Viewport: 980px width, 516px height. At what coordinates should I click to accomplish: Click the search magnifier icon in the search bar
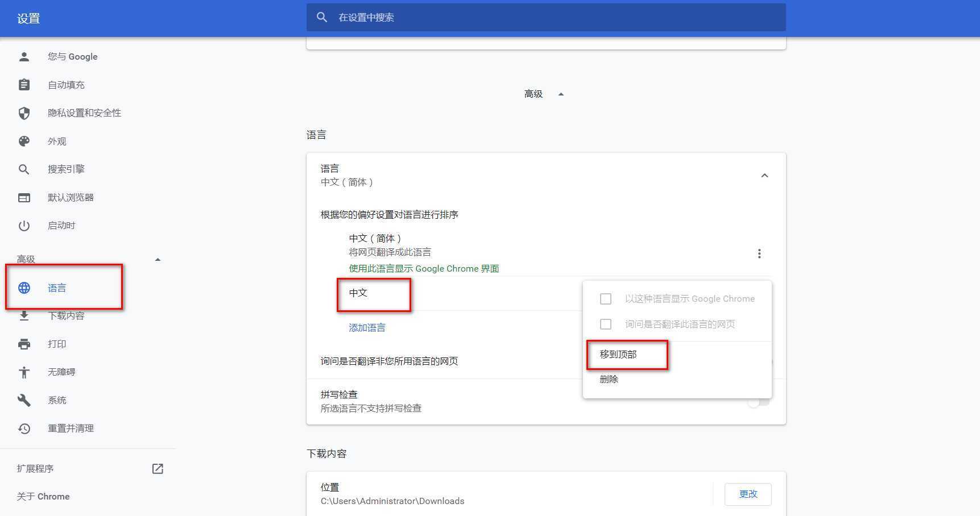[x=322, y=18]
